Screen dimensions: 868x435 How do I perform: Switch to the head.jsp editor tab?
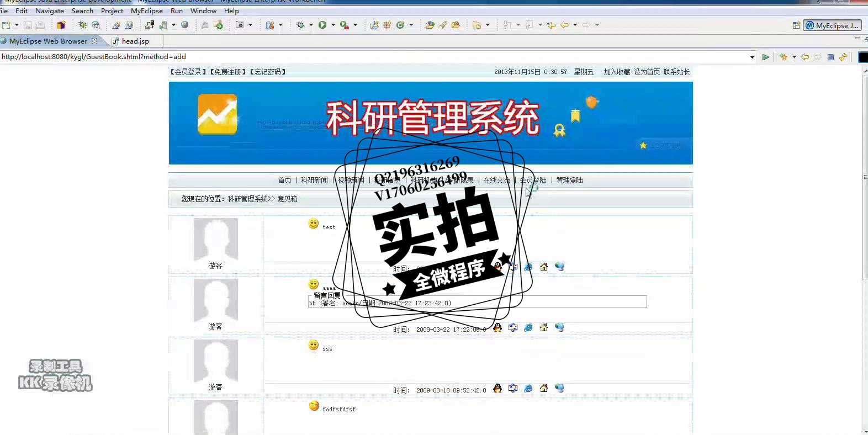[135, 41]
